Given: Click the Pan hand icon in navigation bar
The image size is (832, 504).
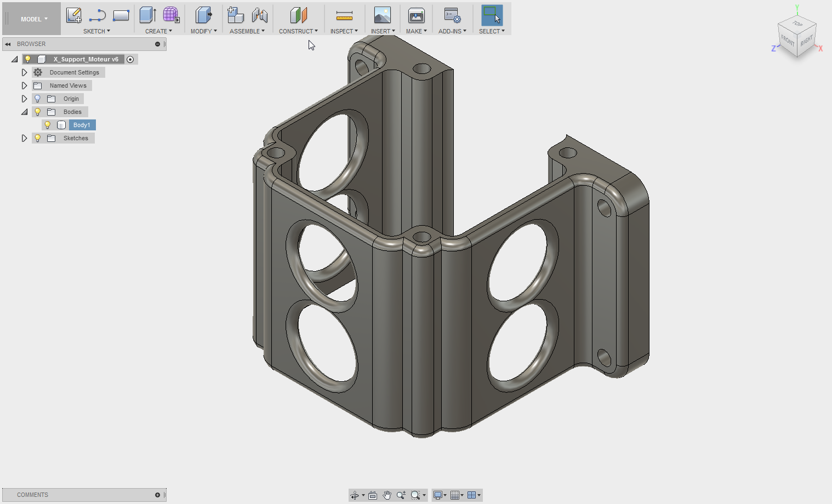Looking at the screenshot, I should (387, 495).
